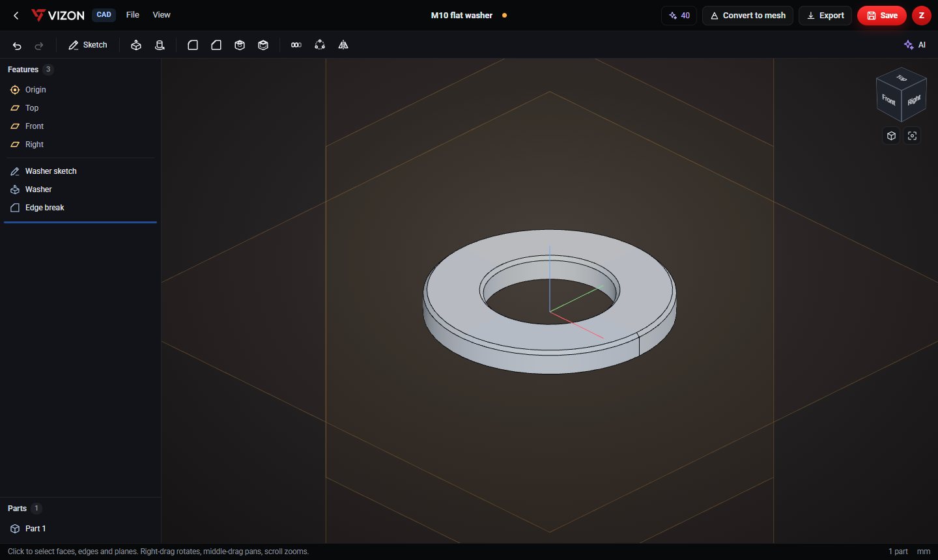The width and height of the screenshot is (938, 560).
Task: Click the Front face of view cube
Action: pyautogui.click(x=888, y=100)
